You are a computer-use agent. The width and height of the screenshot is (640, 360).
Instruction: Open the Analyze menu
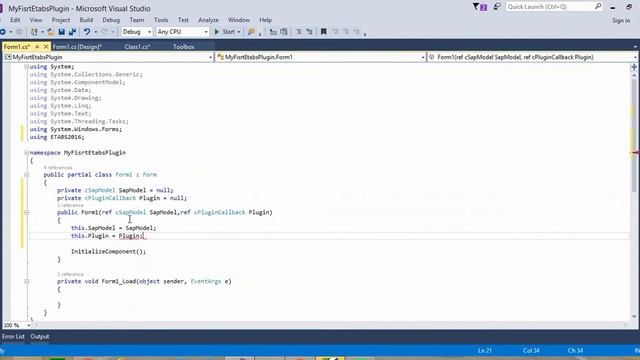pyautogui.click(x=208, y=20)
